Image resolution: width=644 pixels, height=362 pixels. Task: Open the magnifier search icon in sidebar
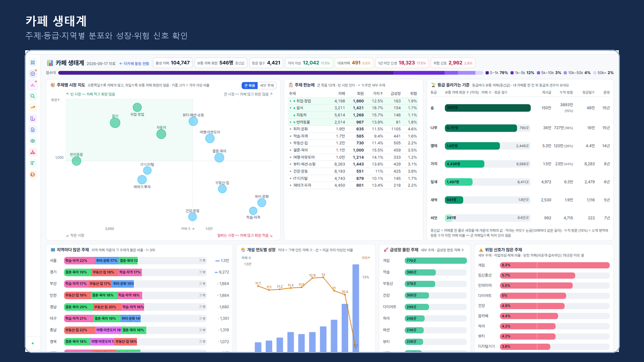click(33, 96)
